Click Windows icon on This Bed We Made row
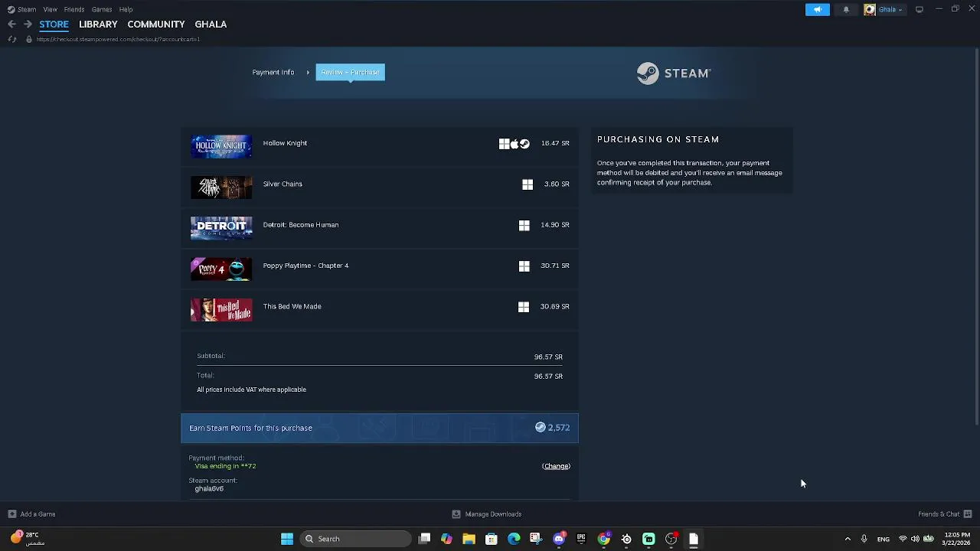Image resolution: width=980 pixels, height=551 pixels. point(524,307)
